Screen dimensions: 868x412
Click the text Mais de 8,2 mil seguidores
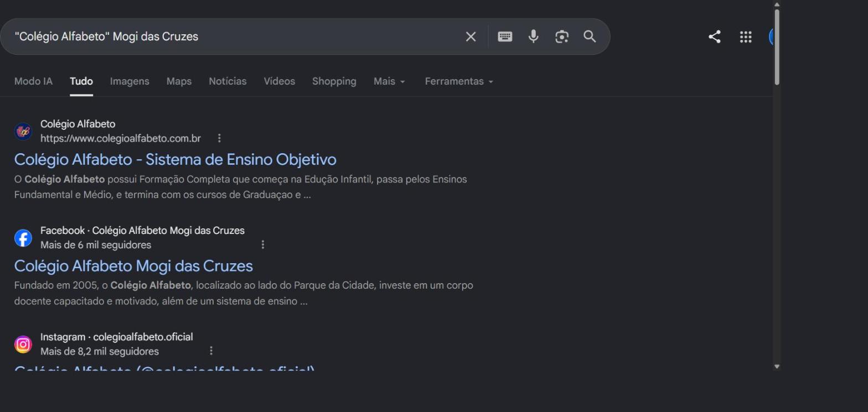click(x=100, y=352)
